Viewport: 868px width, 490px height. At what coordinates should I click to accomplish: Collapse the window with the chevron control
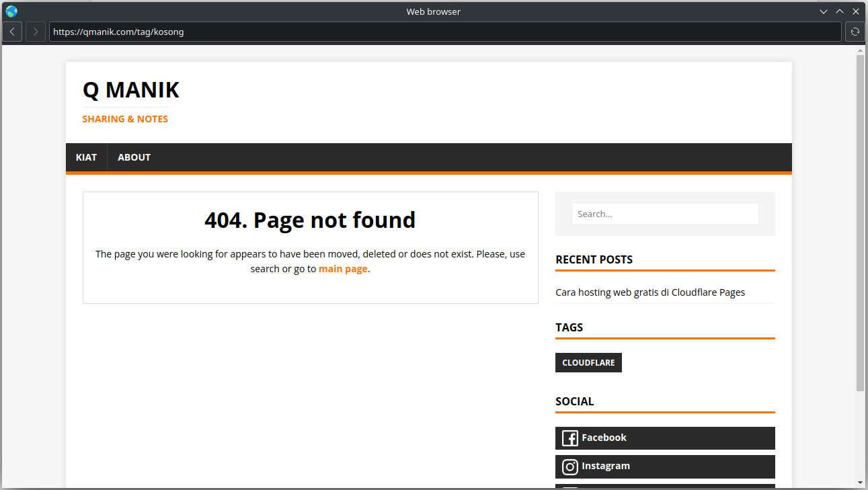(824, 11)
